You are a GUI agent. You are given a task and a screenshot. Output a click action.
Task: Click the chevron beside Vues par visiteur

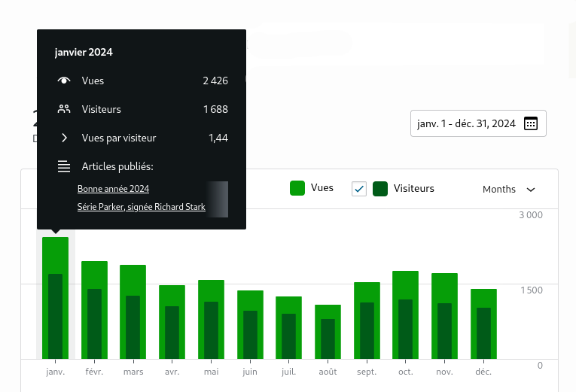click(64, 138)
